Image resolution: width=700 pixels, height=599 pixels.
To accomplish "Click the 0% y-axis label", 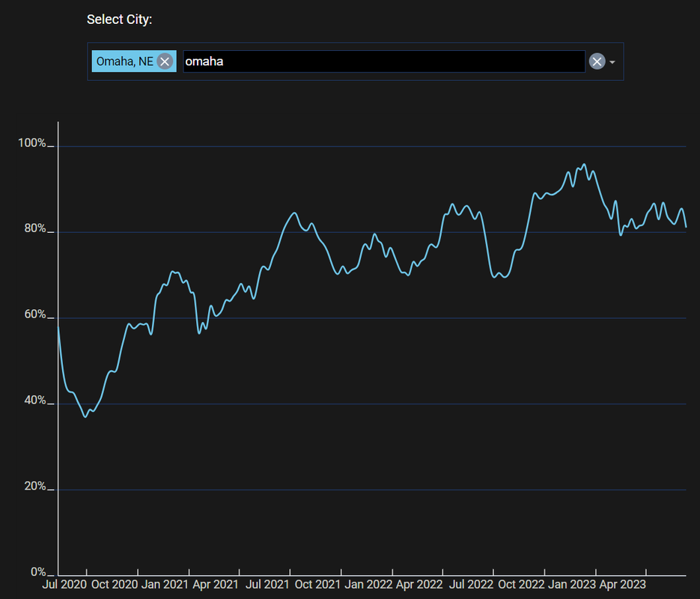I will click(38, 572).
